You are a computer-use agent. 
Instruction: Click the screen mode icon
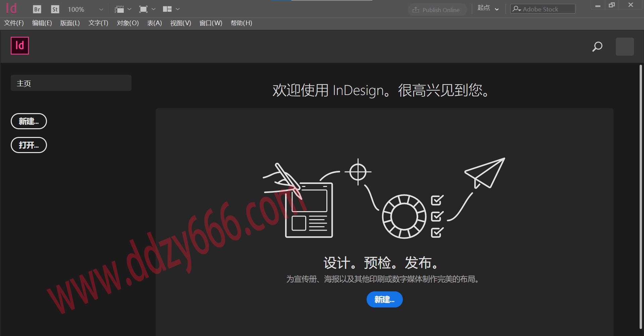click(x=143, y=9)
